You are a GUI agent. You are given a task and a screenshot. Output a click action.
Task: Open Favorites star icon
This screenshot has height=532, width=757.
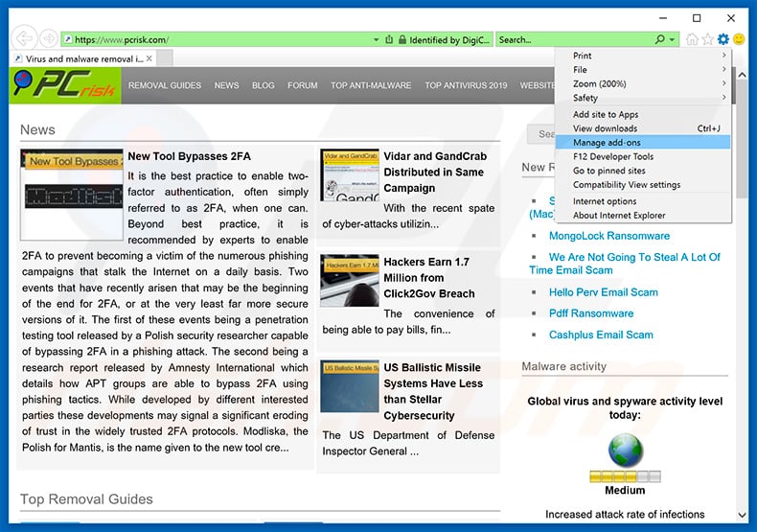click(x=708, y=39)
